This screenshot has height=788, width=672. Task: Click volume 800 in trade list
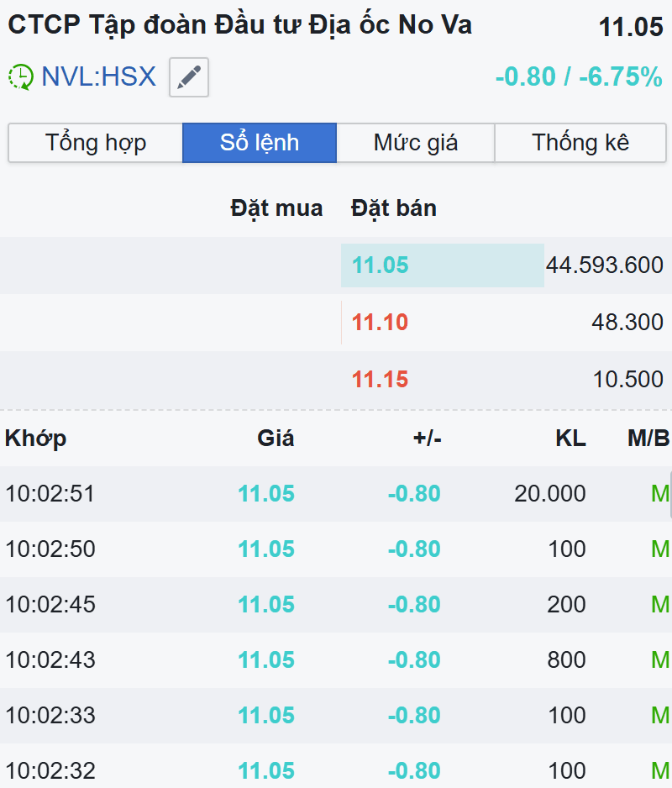pyautogui.click(x=566, y=659)
